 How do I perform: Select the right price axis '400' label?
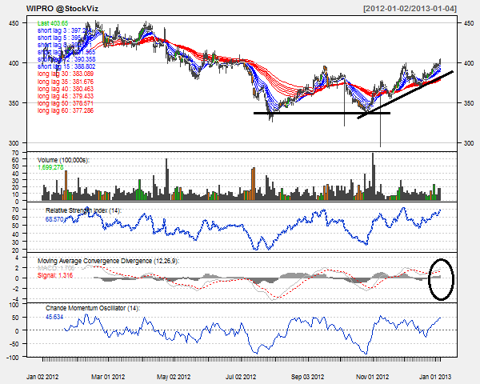[469, 63]
